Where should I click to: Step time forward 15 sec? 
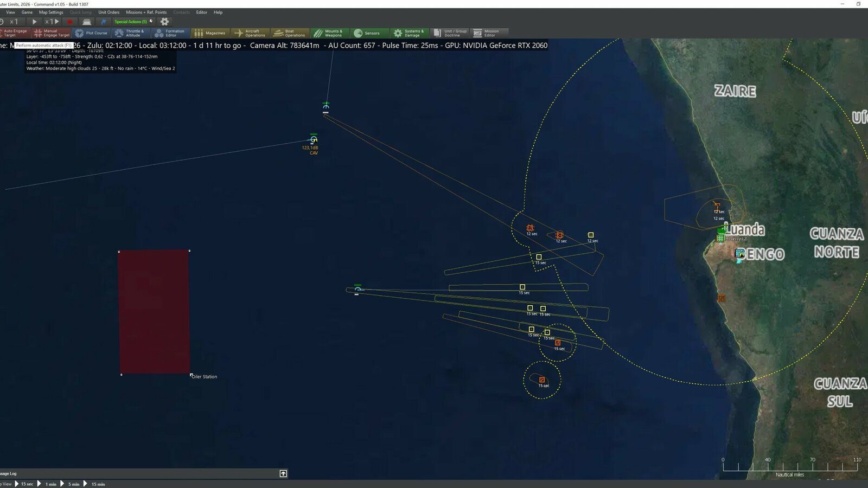click(x=24, y=484)
